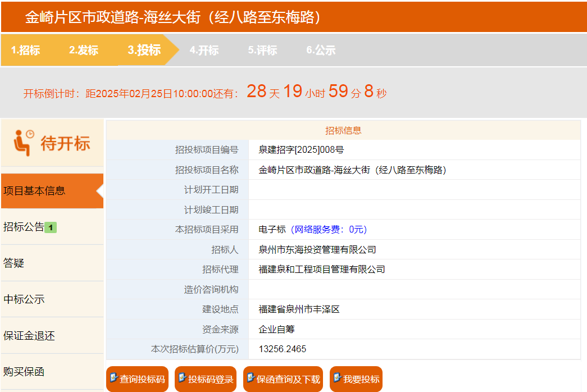The image size is (587, 392).
Task: Select step 2.发标 in progress bar
Action: point(84,50)
